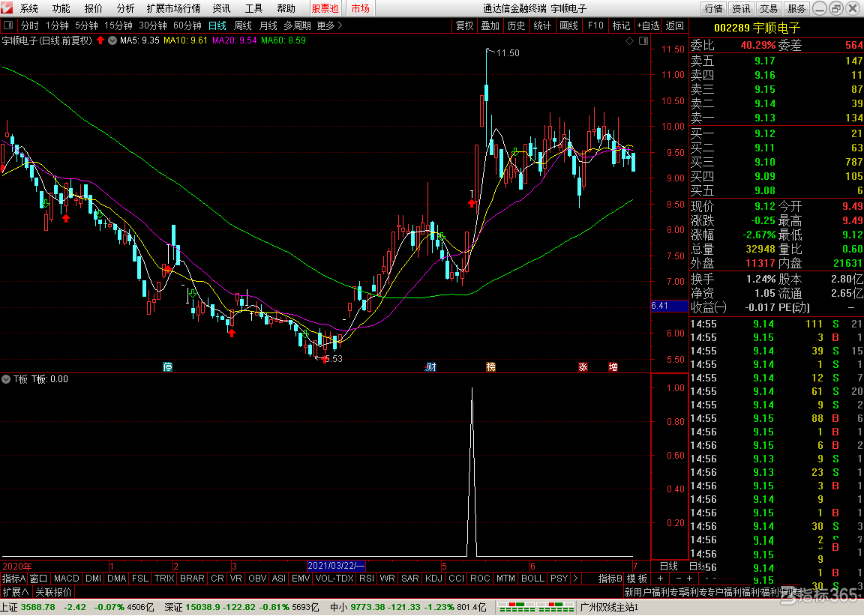The image size is (864, 616).
Task: Click the 返回 button
Action: point(674,25)
